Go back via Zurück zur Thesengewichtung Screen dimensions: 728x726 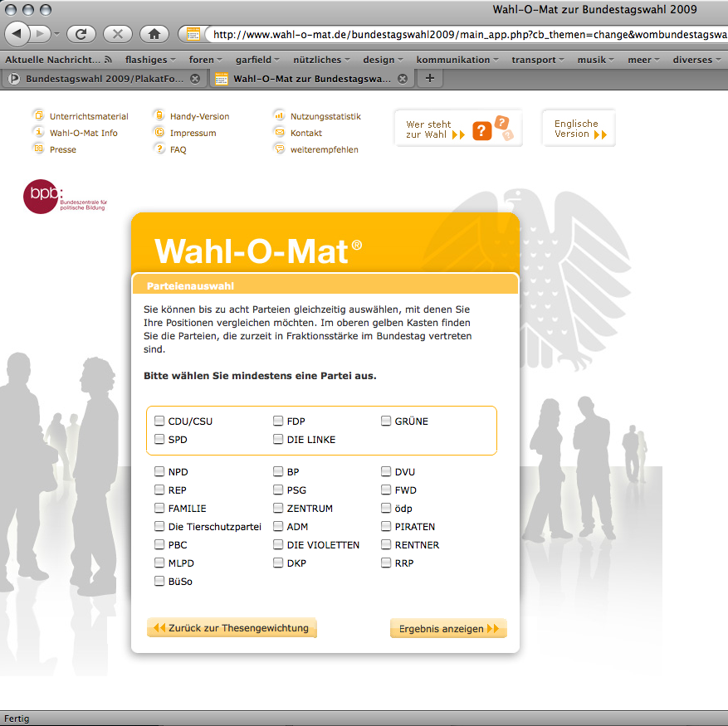click(x=232, y=628)
